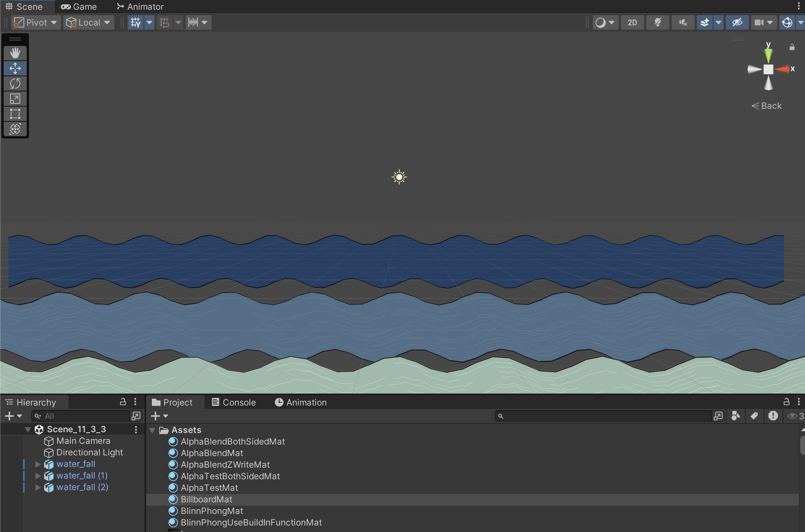
Task: Click the scene visibility eye-slash icon
Action: pos(737,22)
